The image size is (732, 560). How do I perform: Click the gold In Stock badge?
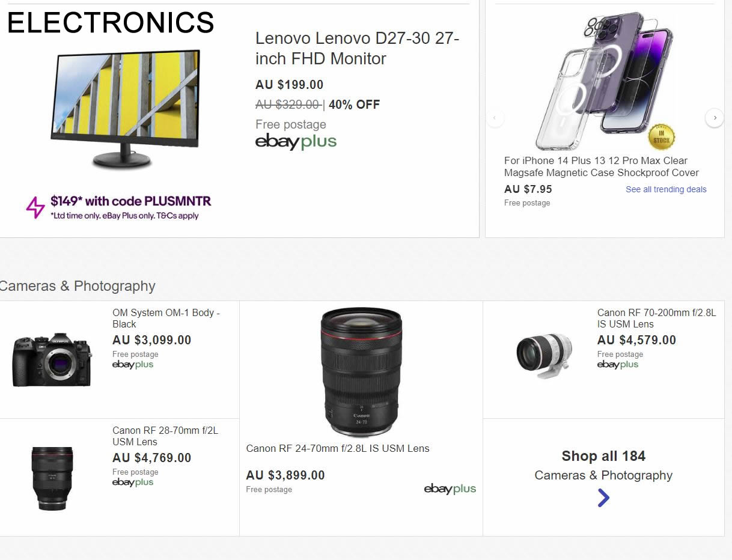(661, 137)
